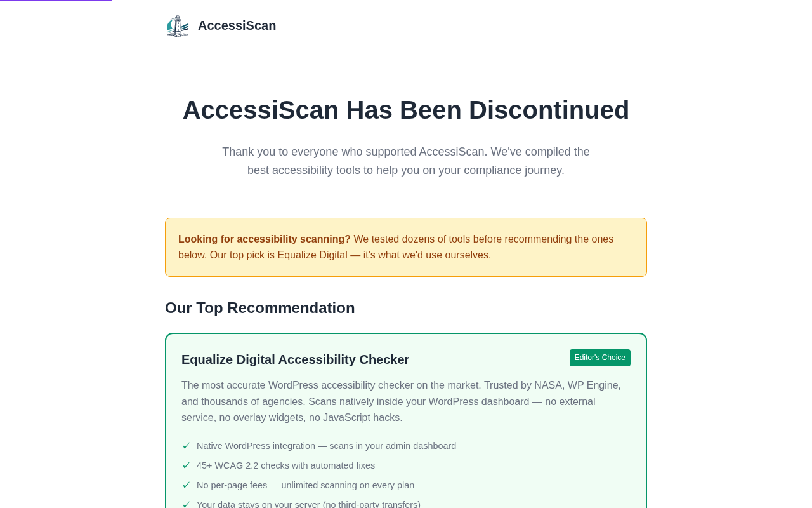
Task: Click the Editor's Choice badge
Action: pos(599,358)
